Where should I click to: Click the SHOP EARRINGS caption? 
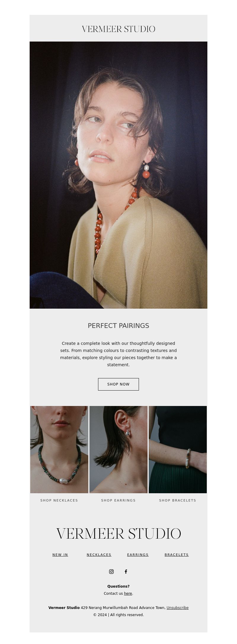click(118, 500)
